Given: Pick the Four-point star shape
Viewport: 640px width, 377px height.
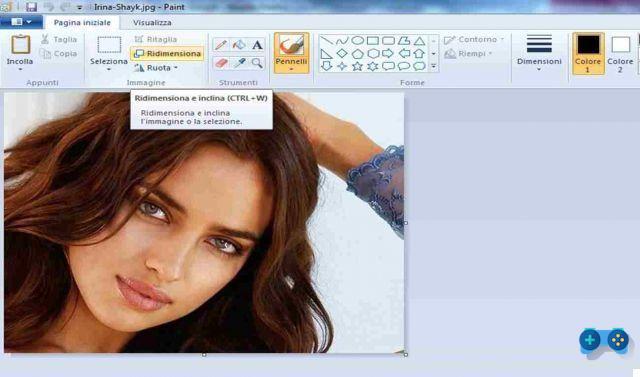Looking at the screenshot, I should [342, 66].
